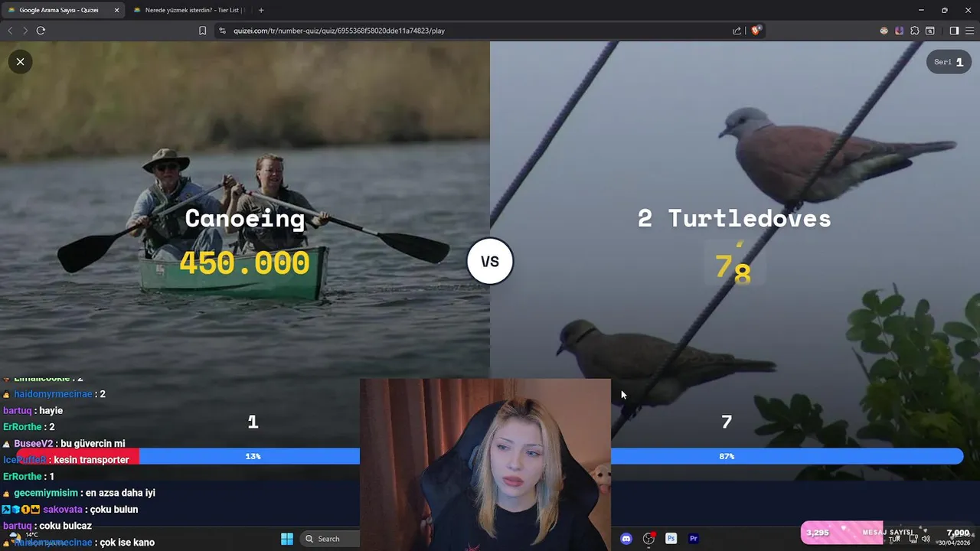This screenshot has width=980, height=551.
Task: Click chat message 'kesin transporter'
Action: 91,460
